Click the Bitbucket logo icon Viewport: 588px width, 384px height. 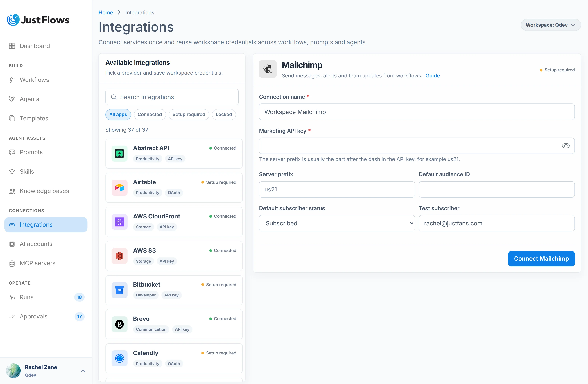click(x=119, y=290)
